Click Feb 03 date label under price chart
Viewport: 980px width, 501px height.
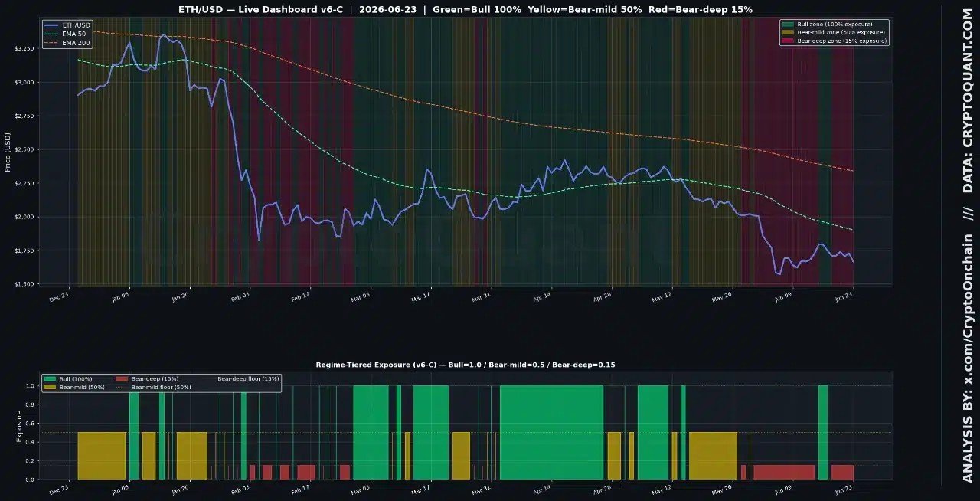[240, 296]
